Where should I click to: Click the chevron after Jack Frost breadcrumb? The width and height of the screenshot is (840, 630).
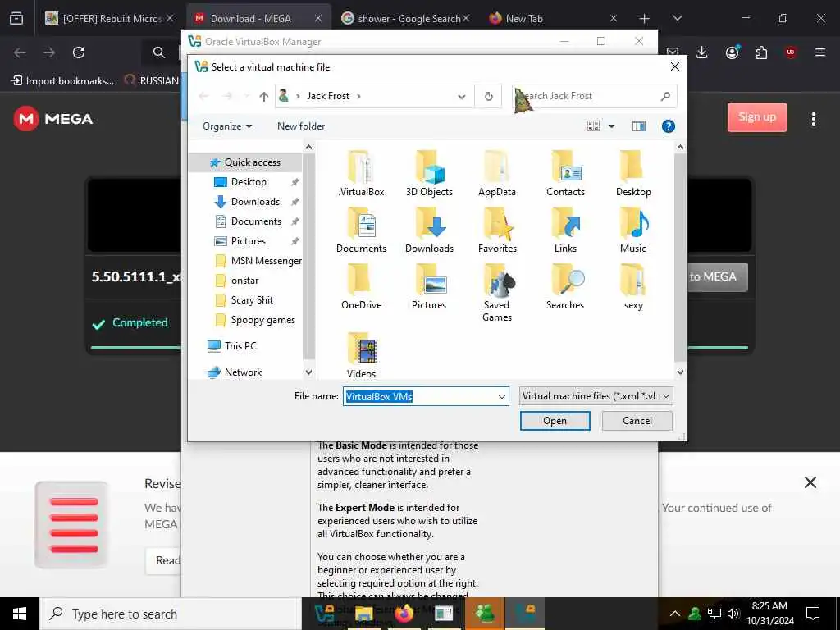(x=358, y=97)
